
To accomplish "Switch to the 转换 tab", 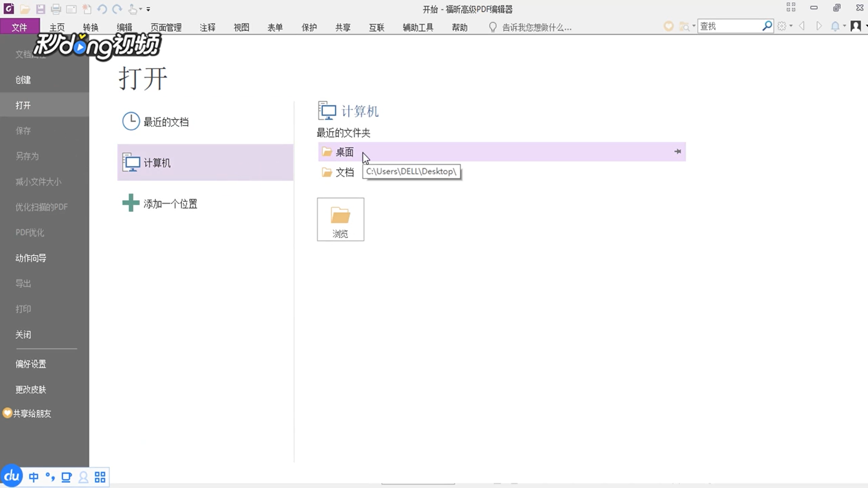I will [90, 27].
